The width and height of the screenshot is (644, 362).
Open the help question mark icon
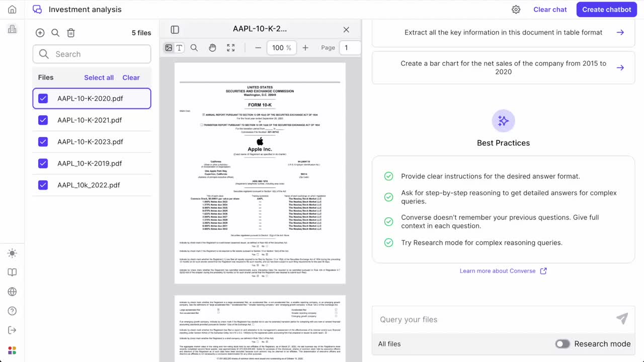coord(12,311)
